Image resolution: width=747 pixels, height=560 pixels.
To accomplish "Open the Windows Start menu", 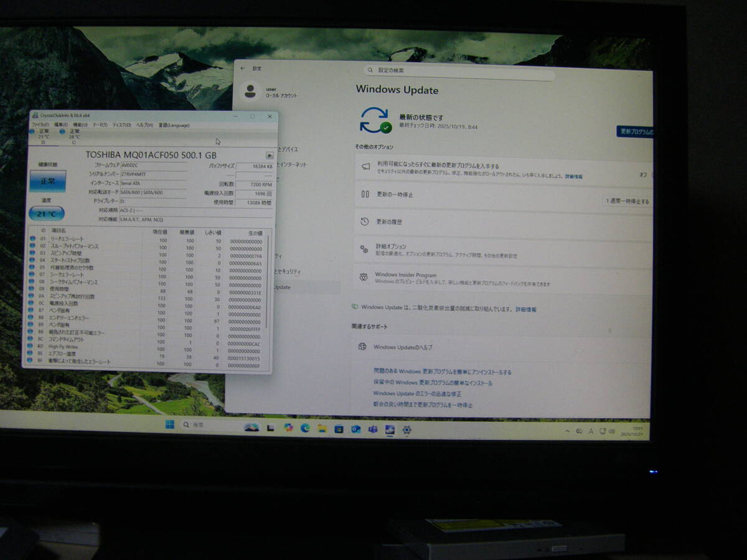I will pos(169,426).
